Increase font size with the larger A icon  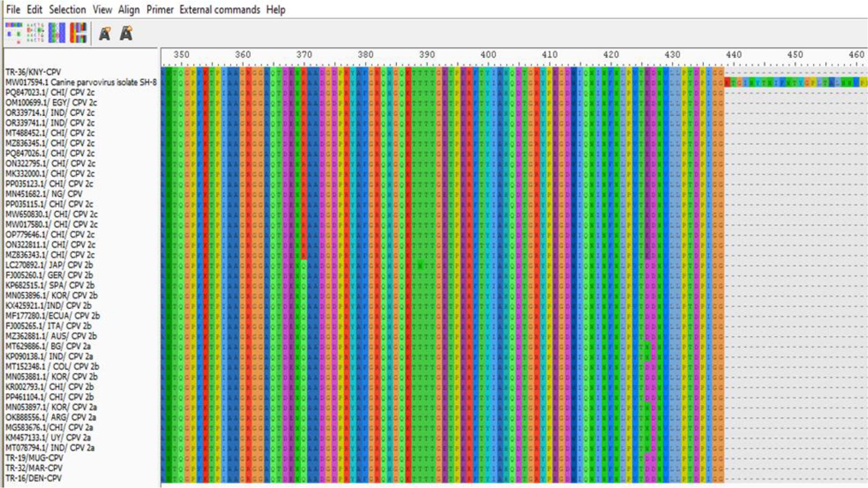pos(126,33)
